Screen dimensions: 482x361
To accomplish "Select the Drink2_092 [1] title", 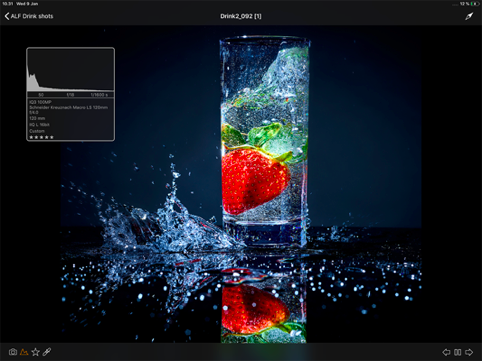I will tap(241, 16).
